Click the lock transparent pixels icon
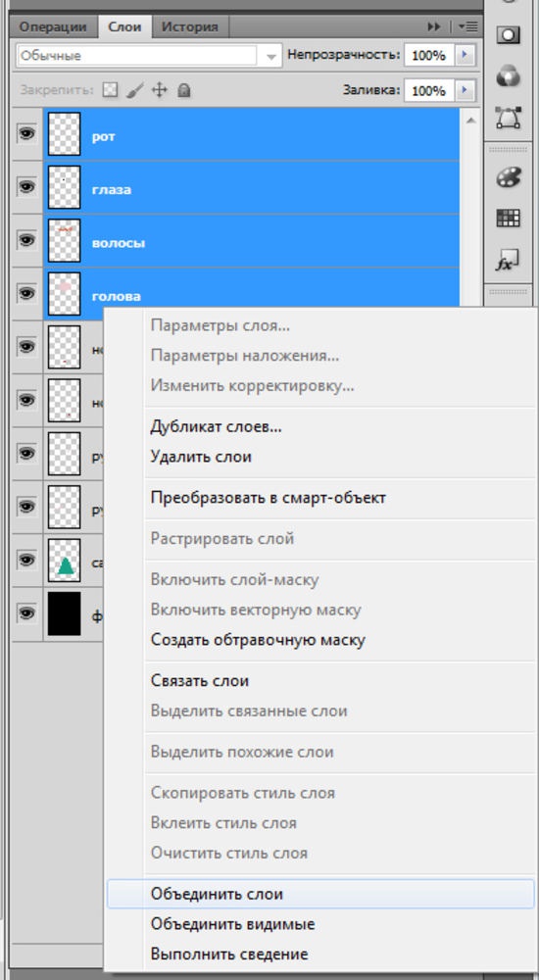The image size is (539, 980). [x=110, y=90]
